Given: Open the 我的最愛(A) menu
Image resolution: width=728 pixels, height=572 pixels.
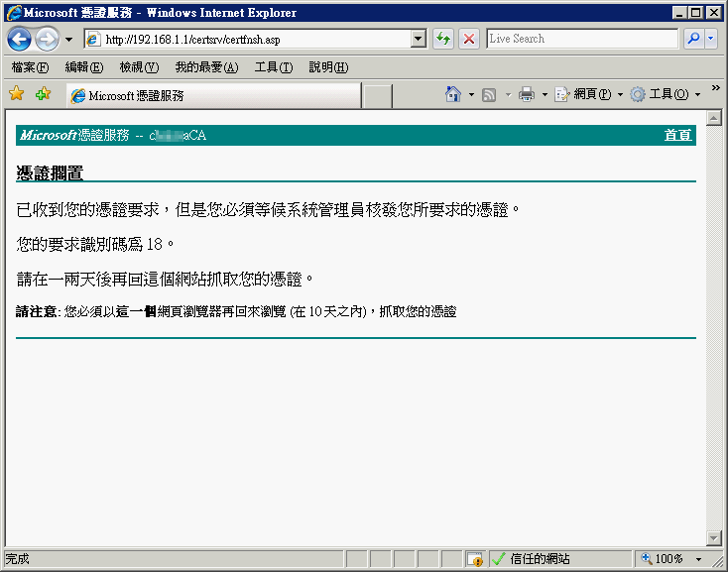Looking at the screenshot, I should pos(206,67).
